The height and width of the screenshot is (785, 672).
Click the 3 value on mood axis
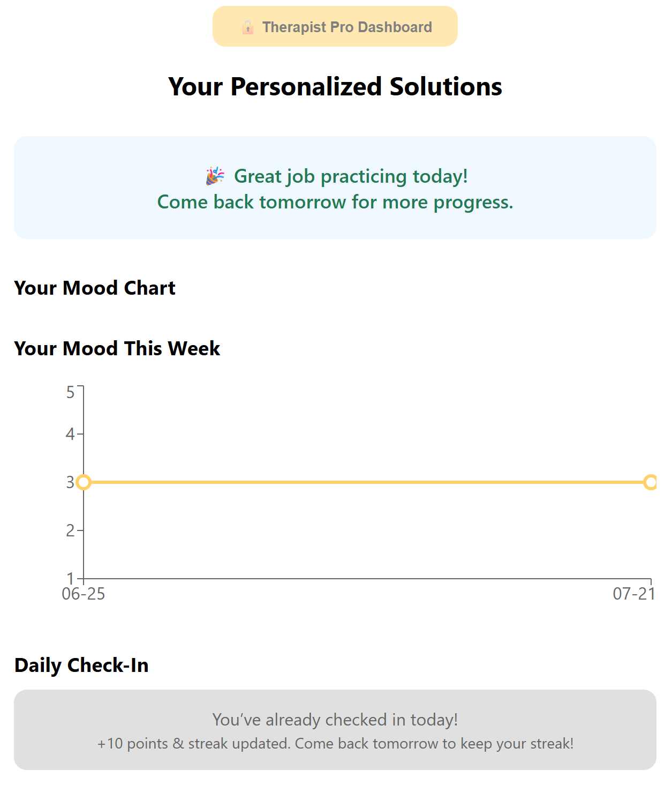pyautogui.click(x=70, y=482)
